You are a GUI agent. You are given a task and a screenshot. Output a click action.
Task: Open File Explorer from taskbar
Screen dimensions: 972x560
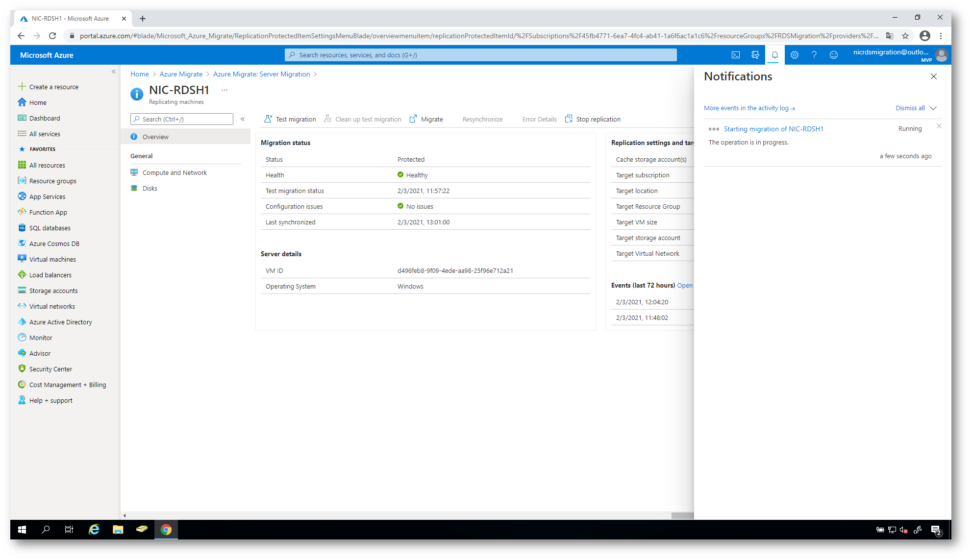[118, 529]
